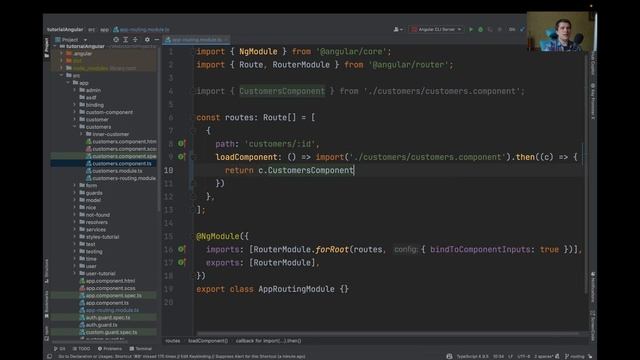The width and height of the screenshot is (640, 360).
Task: Click the tool windows quick-access icon bottom-left
Action: pyautogui.click(x=49, y=356)
